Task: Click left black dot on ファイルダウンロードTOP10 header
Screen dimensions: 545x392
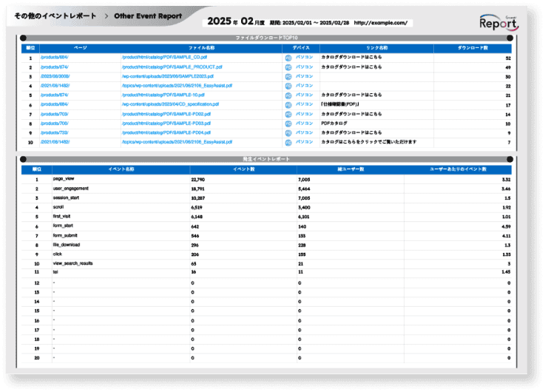Action: pyautogui.click(x=24, y=37)
